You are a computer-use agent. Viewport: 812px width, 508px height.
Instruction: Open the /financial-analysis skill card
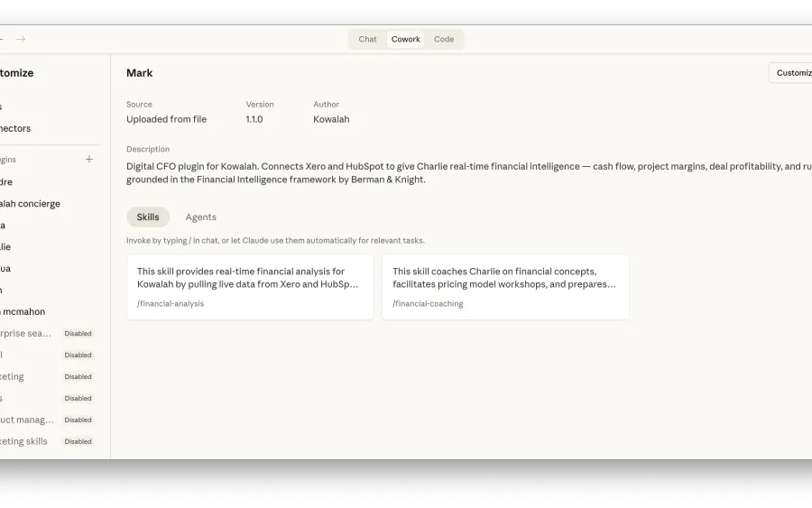[x=250, y=287]
